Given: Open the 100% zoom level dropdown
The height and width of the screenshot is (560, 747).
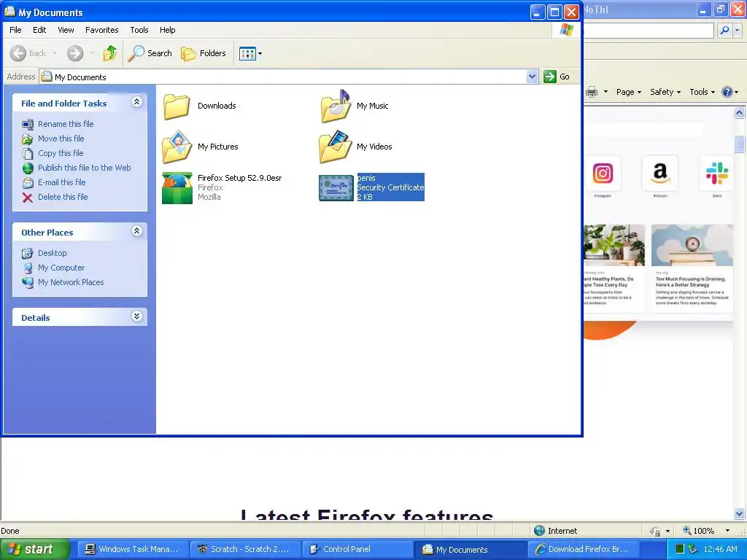Looking at the screenshot, I should click(x=727, y=531).
